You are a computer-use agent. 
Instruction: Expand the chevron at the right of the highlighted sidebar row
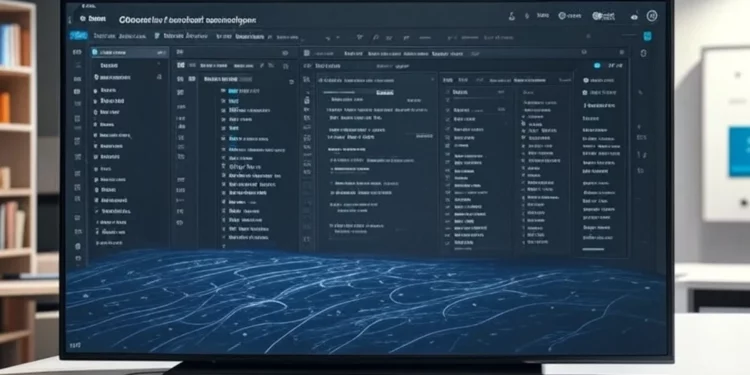click(x=160, y=53)
